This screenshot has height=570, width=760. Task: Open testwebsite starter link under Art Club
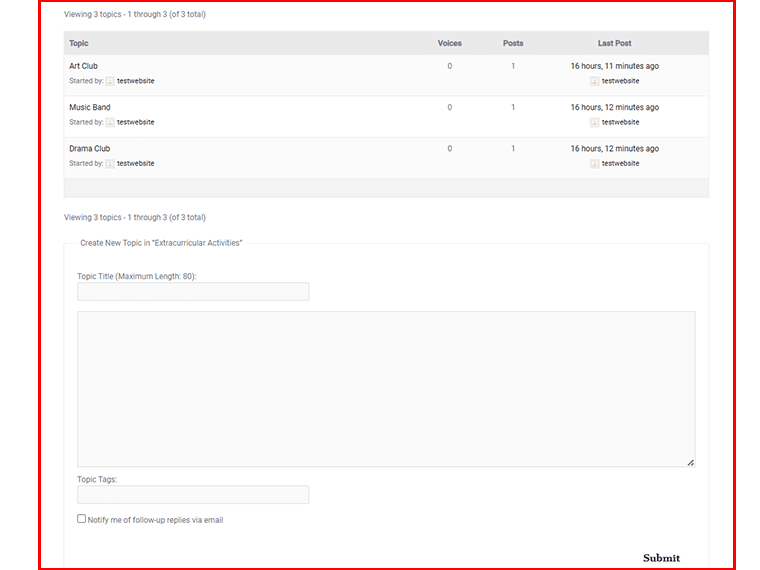pos(136,81)
